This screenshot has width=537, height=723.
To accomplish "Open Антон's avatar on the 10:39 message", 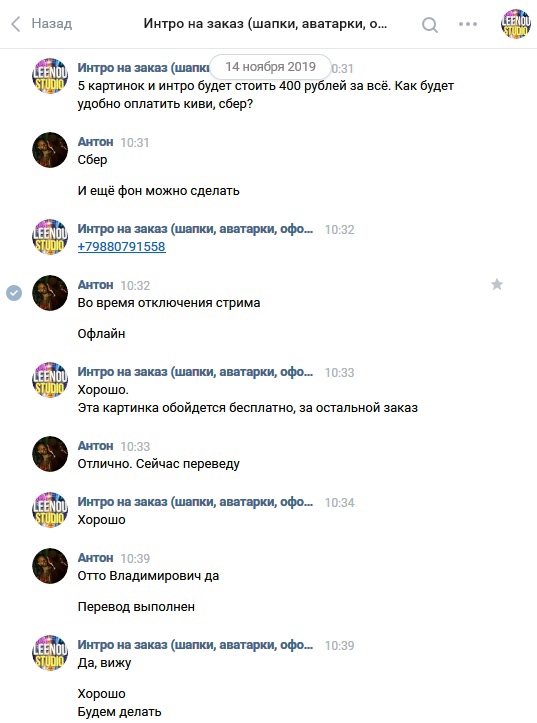I will click(50, 566).
